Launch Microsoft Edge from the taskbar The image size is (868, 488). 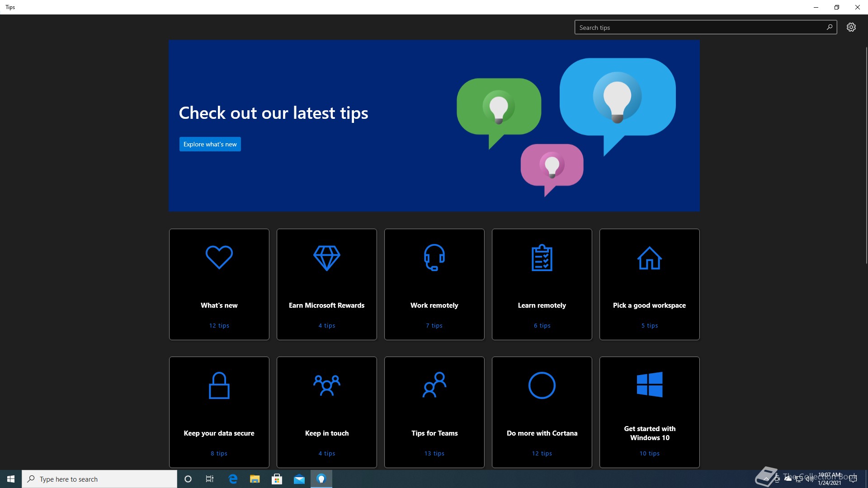point(233,479)
